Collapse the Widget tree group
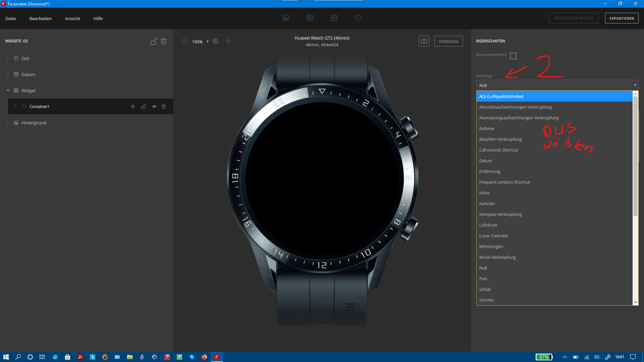The image size is (644, 362). tap(8, 90)
